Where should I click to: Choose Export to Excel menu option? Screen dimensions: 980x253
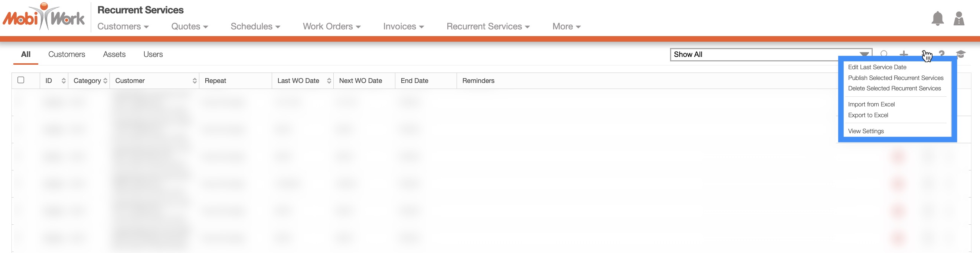coord(868,115)
